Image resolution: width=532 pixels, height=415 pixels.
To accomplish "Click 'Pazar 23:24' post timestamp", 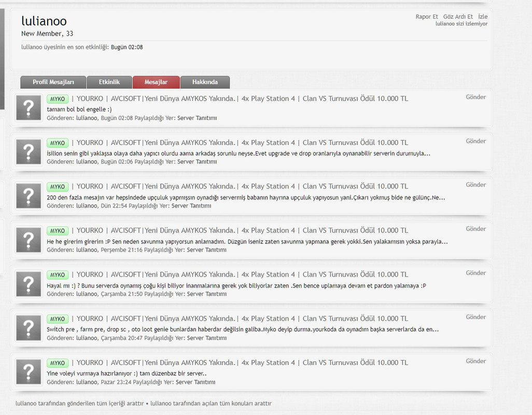I will (116, 382).
